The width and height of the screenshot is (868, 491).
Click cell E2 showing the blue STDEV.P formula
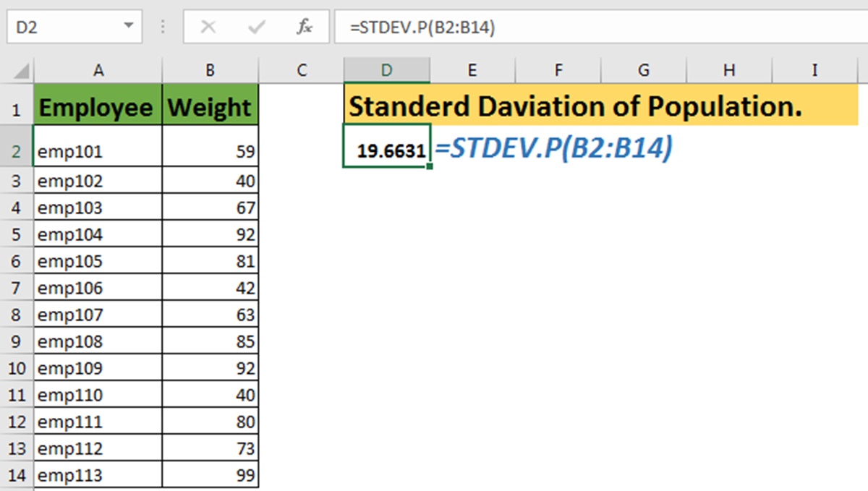point(472,151)
